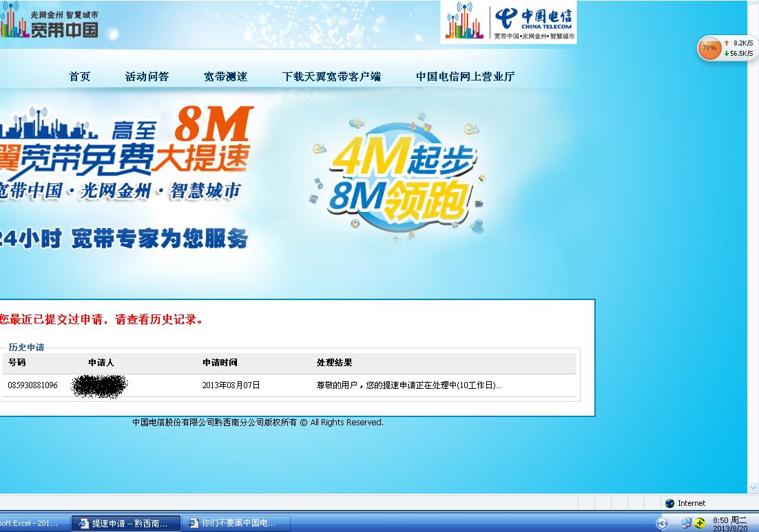This screenshot has width=759, height=532.
Task: Click the 历史申请 group label
Action: [x=26, y=348]
